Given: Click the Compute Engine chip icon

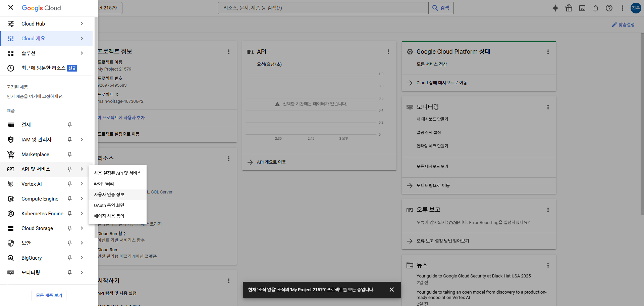Looking at the screenshot, I should coord(11,199).
